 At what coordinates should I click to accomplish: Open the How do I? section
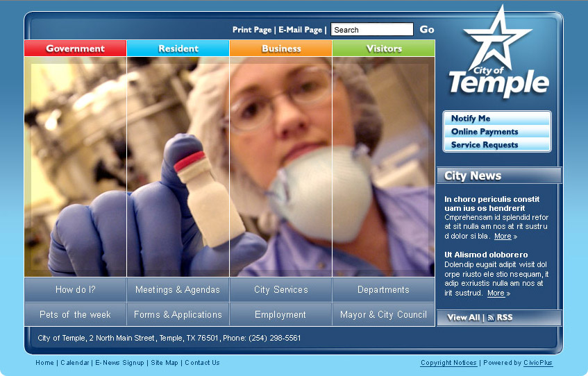(75, 290)
